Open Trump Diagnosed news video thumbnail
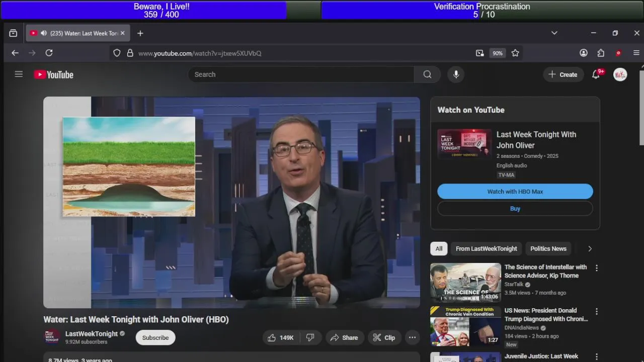Screen dimensions: 644x362 pos(465,326)
